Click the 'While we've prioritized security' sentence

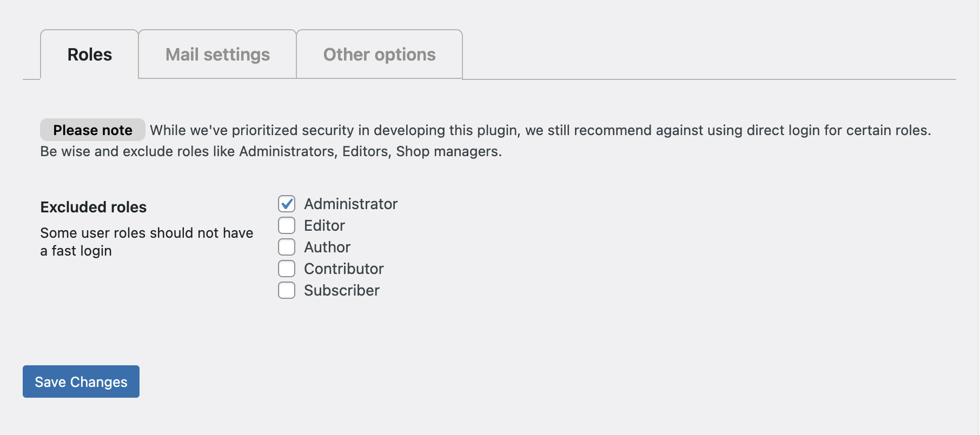(x=540, y=130)
